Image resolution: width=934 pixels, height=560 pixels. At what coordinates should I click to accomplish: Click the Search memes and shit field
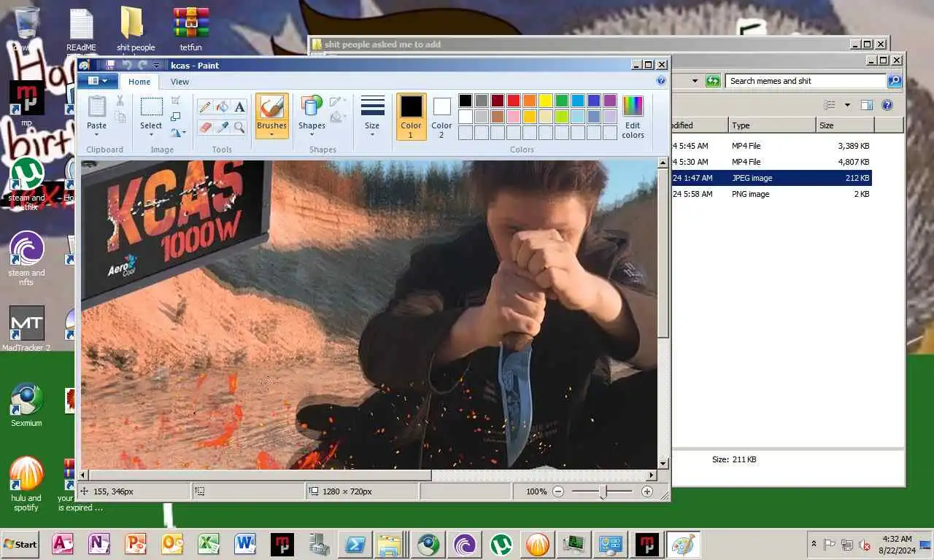click(806, 81)
